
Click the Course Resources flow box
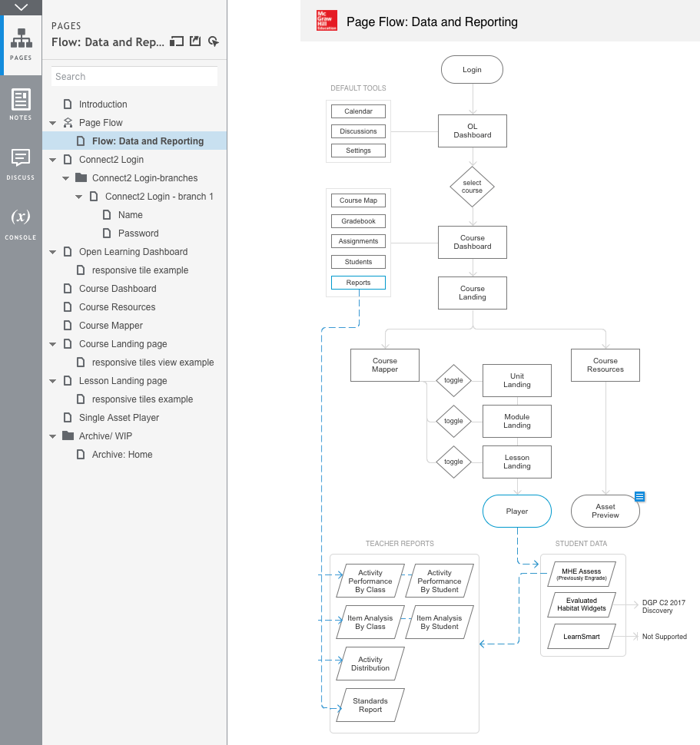point(605,365)
